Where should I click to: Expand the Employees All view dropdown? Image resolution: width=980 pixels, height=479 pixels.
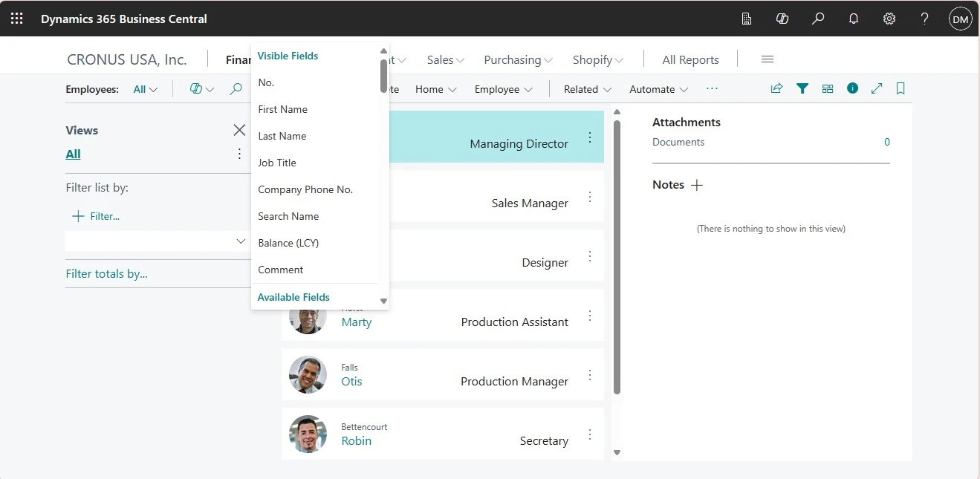click(146, 89)
